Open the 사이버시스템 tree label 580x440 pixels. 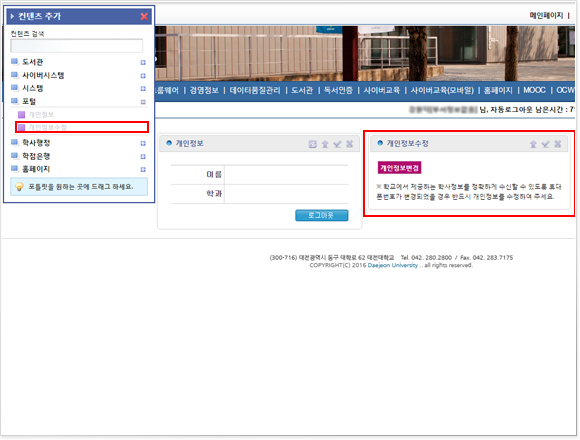point(43,75)
